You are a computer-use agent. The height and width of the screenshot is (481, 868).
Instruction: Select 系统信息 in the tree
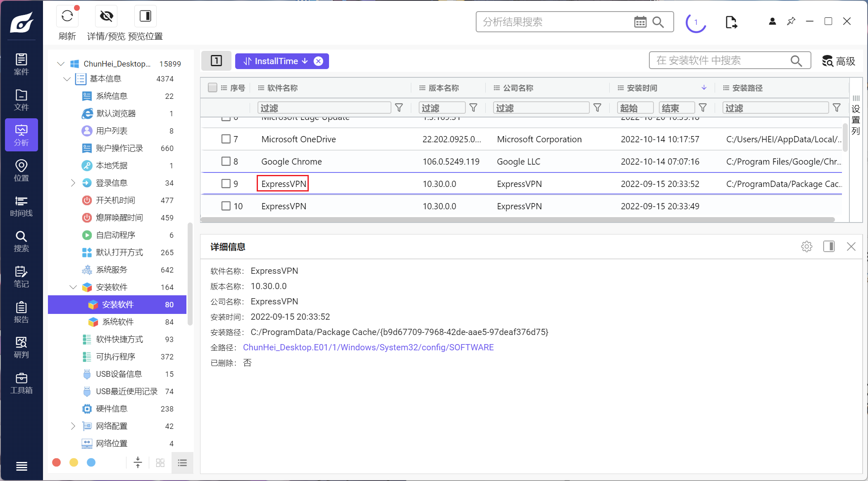(x=117, y=96)
